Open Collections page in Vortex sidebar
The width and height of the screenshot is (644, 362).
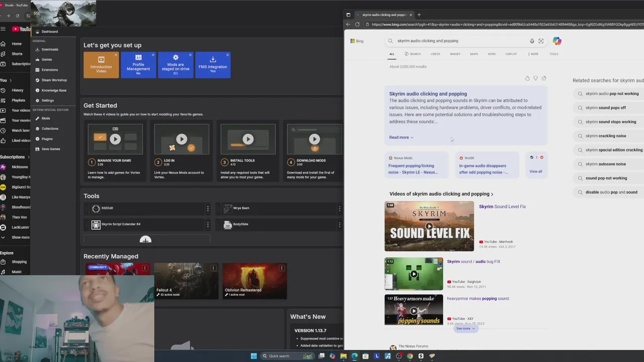pos(49,129)
